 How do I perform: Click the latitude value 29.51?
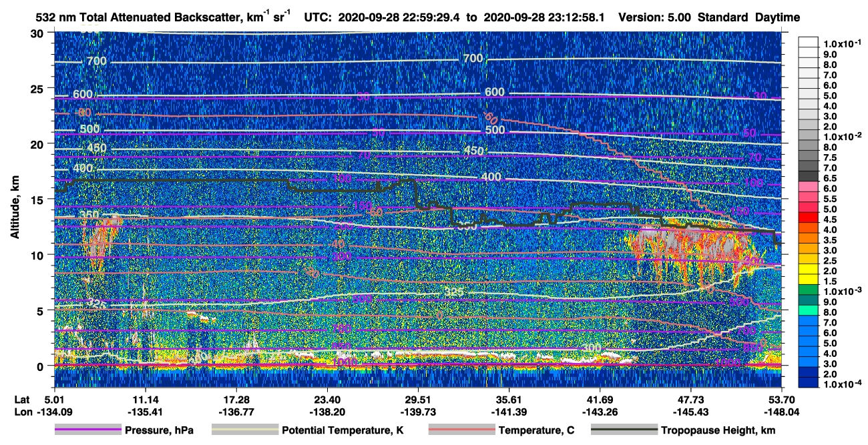point(418,399)
